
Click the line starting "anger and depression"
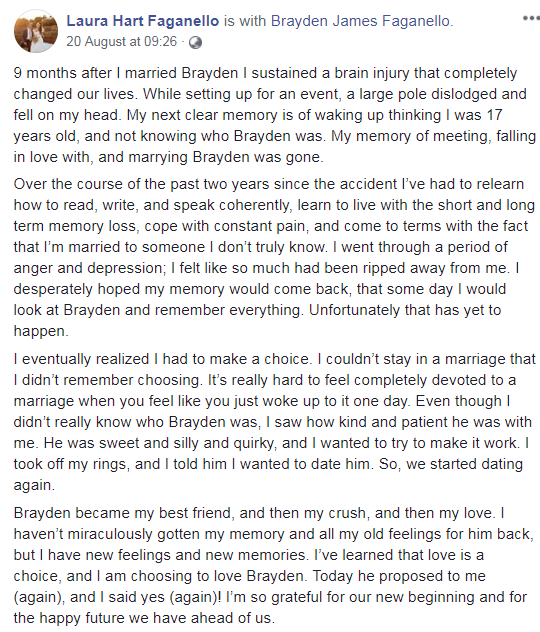pyautogui.click(x=266, y=268)
